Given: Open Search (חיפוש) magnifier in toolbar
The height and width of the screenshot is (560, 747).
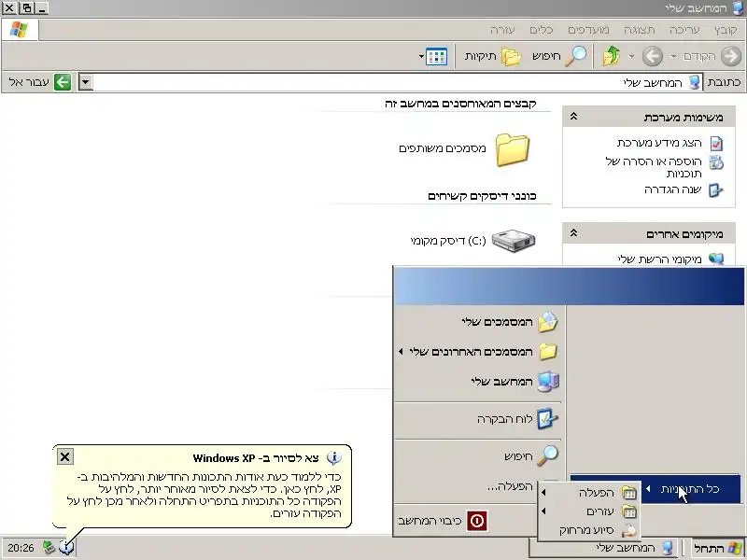Looking at the screenshot, I should [x=576, y=56].
